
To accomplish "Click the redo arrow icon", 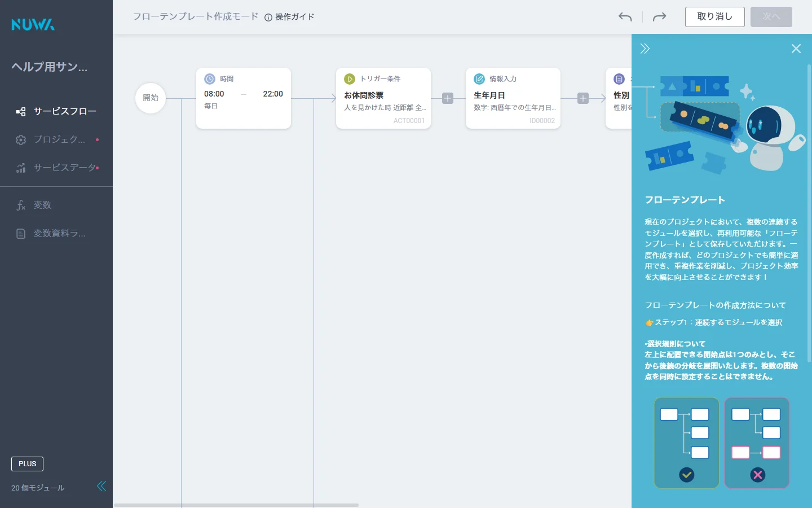I will pos(659,17).
